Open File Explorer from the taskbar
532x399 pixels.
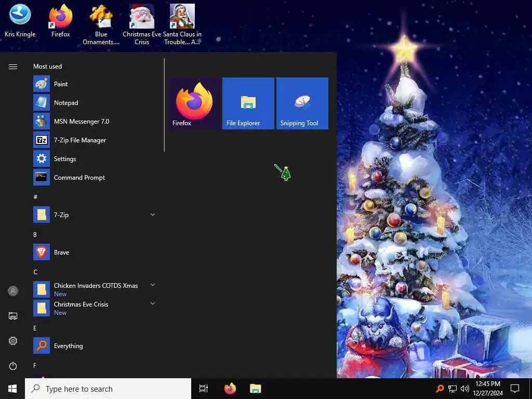tap(256, 389)
